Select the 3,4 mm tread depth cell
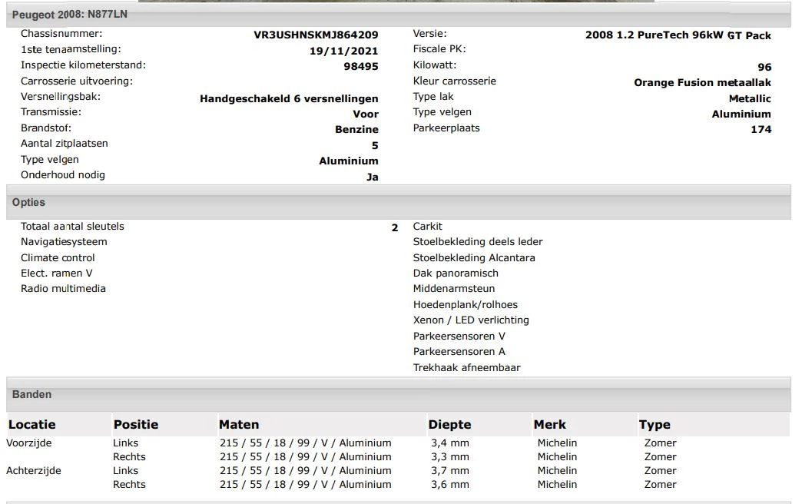 click(x=450, y=443)
